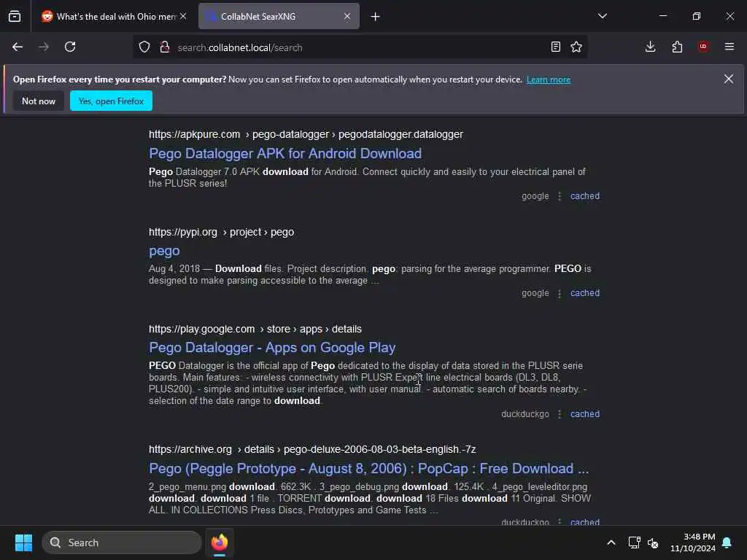Click Yes, open Firefox button

[x=111, y=101]
